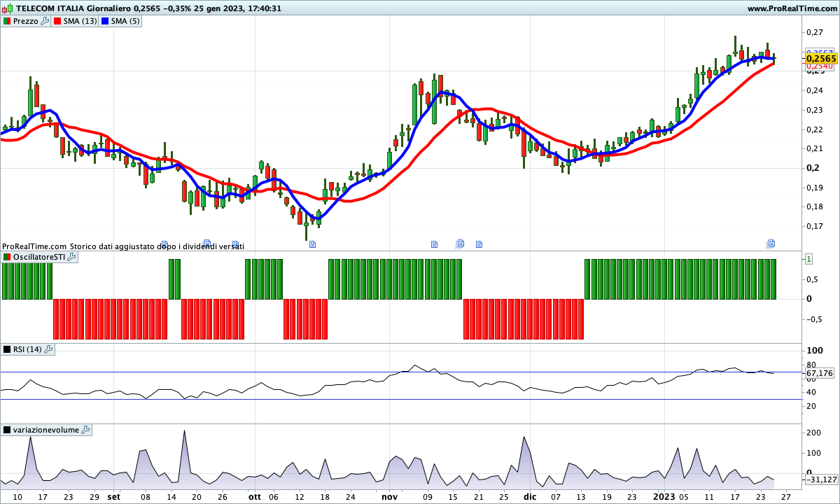The height and width of the screenshot is (504, 840).
Task: Click the 'dic' month label on time axis
Action: [x=530, y=497]
